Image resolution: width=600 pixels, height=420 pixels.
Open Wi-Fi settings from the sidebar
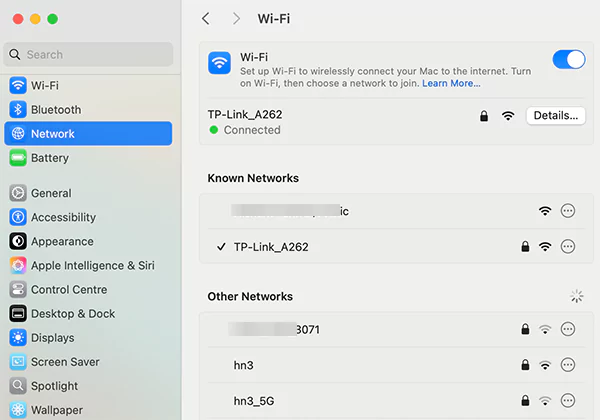coord(88,85)
